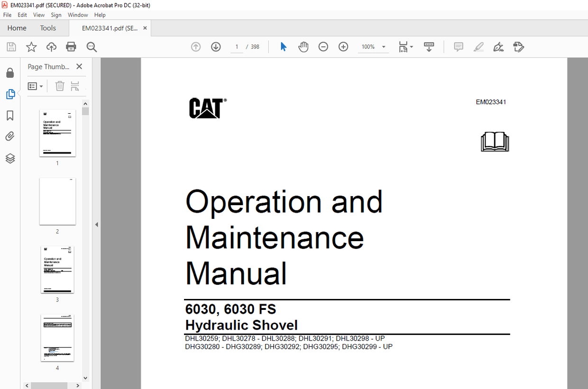588x389 pixels.
Task: Enable the highlight text tool
Action: tap(478, 46)
